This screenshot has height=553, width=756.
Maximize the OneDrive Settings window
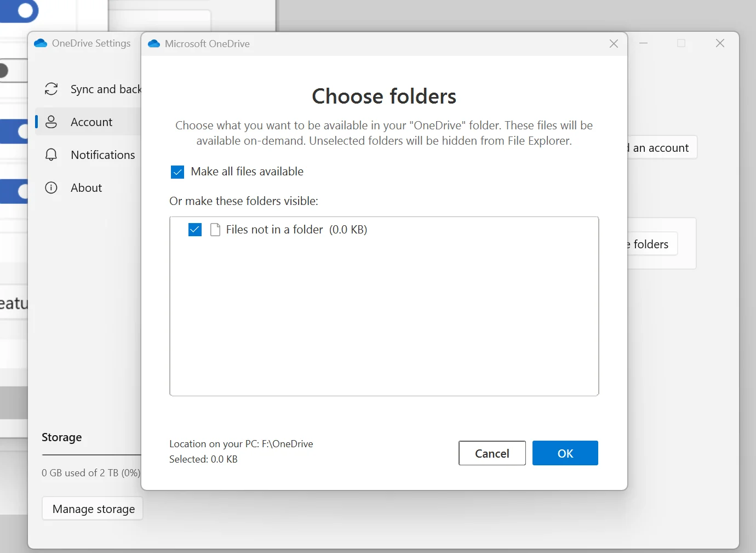pos(681,43)
